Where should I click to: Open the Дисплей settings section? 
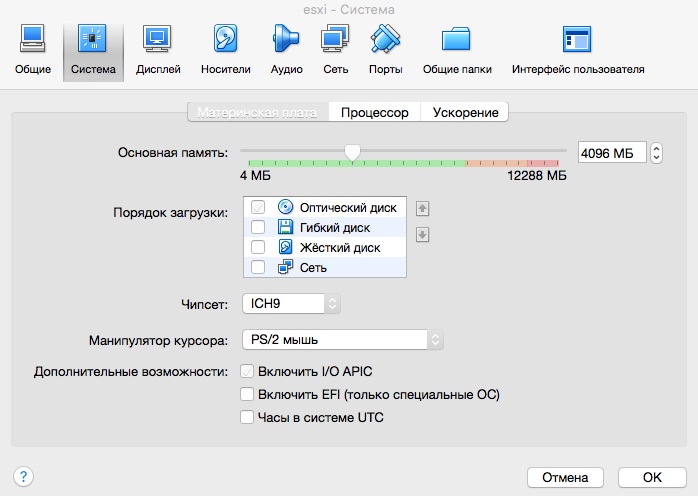pyautogui.click(x=158, y=50)
